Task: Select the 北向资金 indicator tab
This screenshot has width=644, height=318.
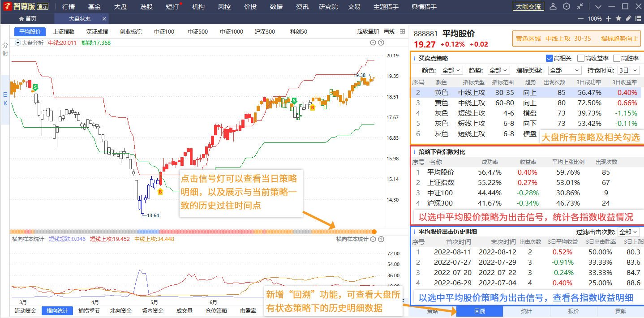Action: (121, 310)
